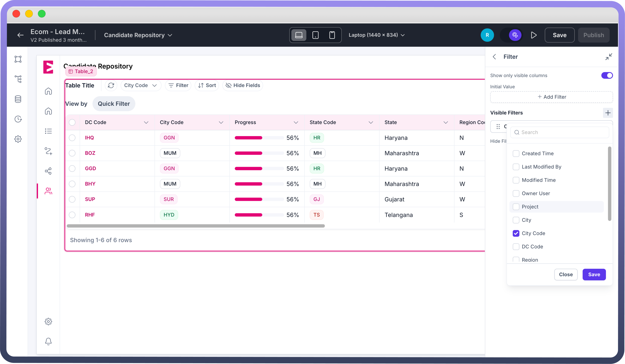Open the Candidate Repository page dropdown
Screen dimensions: 625x364
tap(138, 35)
